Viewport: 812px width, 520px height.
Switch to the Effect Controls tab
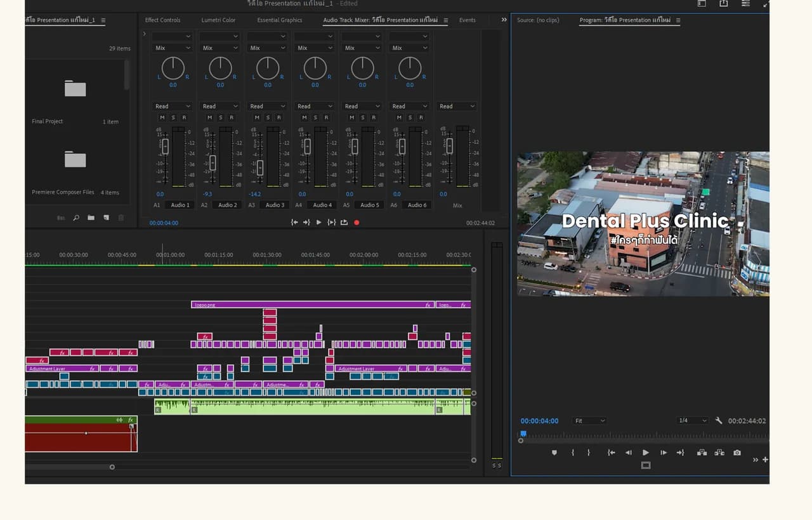(163, 20)
